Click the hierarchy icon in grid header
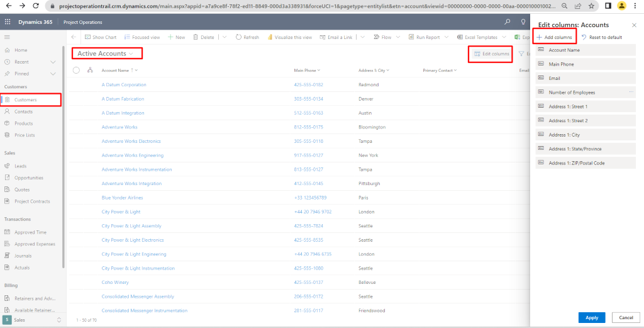The width and height of the screenshot is (644, 328). click(91, 71)
